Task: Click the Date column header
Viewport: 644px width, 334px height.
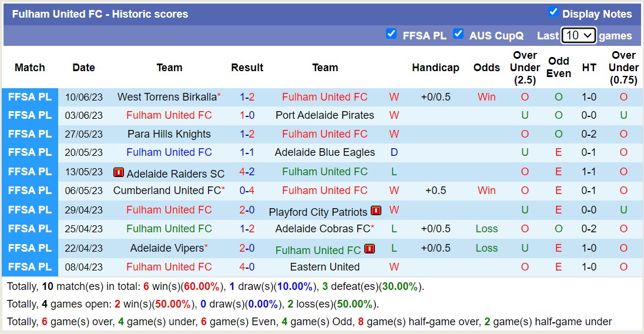Action: [84, 68]
